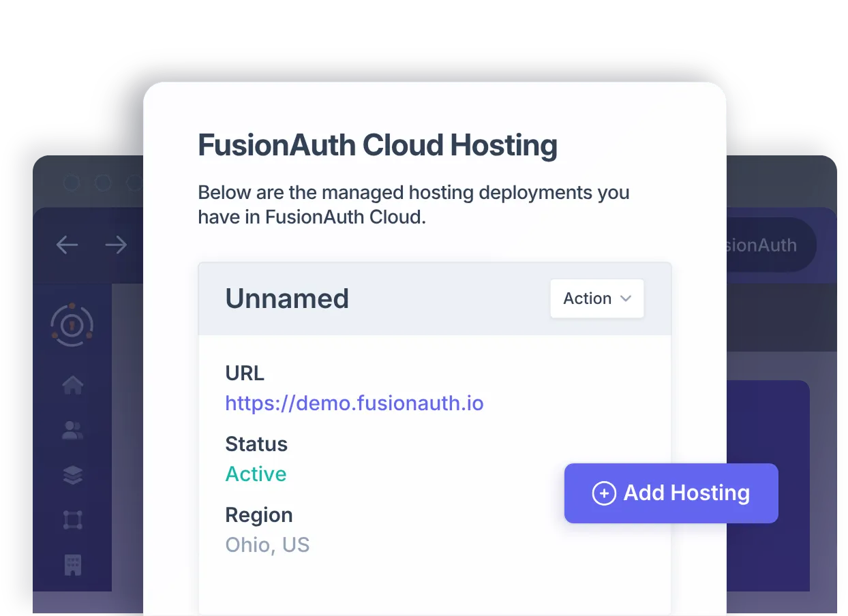
Task: Click the plus icon inside the Add Hosting button
Action: pyautogui.click(x=604, y=493)
